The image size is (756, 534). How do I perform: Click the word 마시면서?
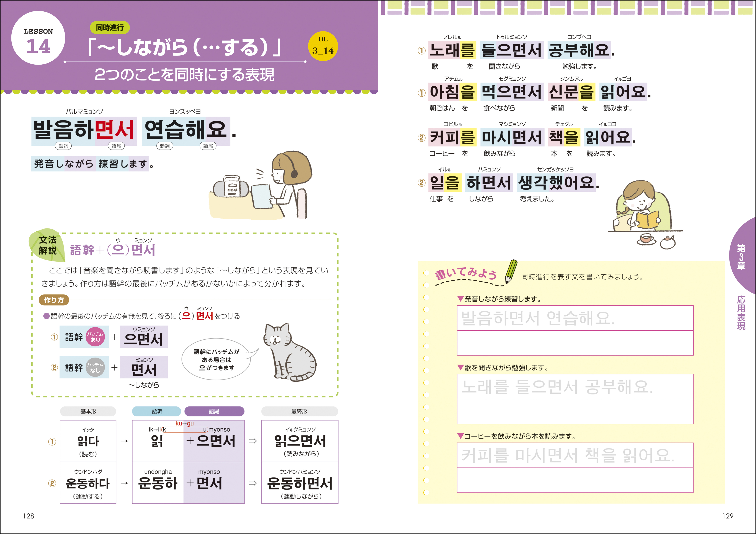pos(512,137)
